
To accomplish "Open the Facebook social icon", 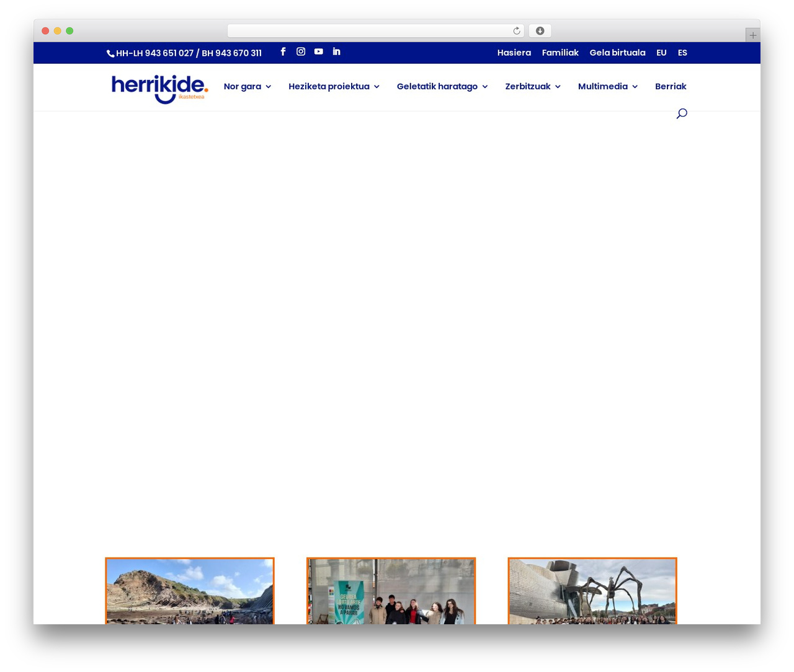I will 283,51.
